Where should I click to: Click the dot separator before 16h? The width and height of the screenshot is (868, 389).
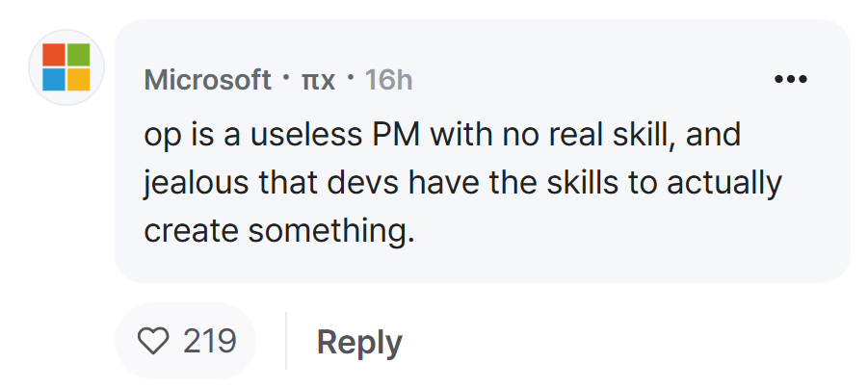350,77
